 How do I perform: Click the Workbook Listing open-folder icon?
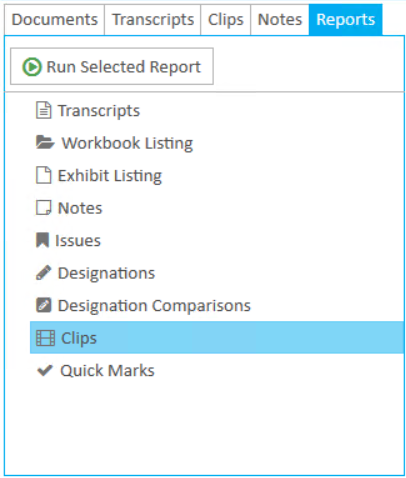pos(45,143)
